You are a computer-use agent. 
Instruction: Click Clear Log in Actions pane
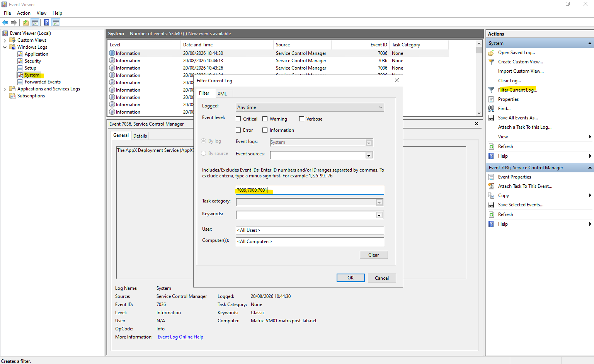(x=509, y=81)
